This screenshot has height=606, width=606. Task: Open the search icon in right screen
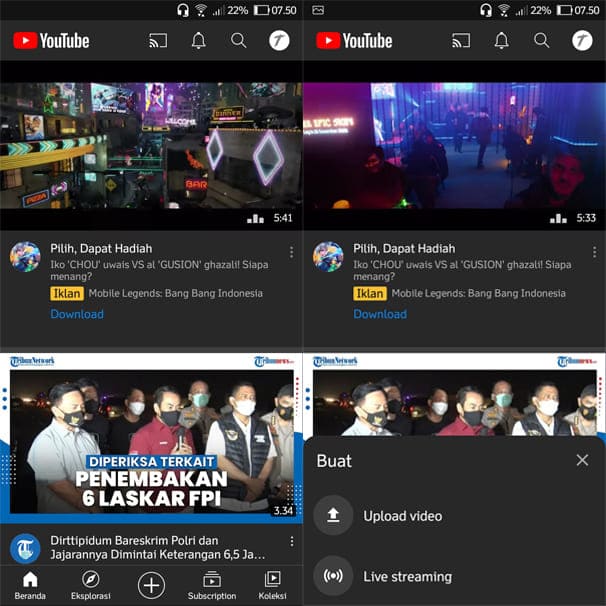(x=541, y=41)
